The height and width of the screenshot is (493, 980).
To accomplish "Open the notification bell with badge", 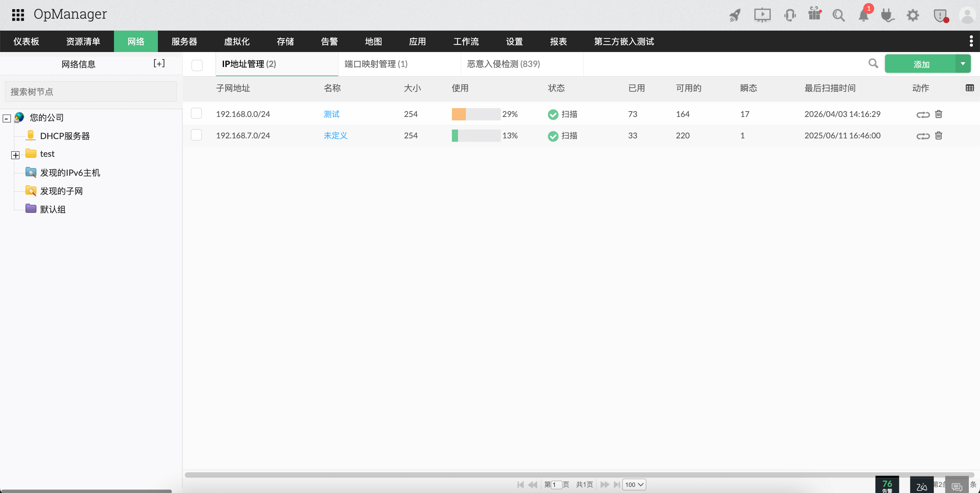I will point(863,15).
